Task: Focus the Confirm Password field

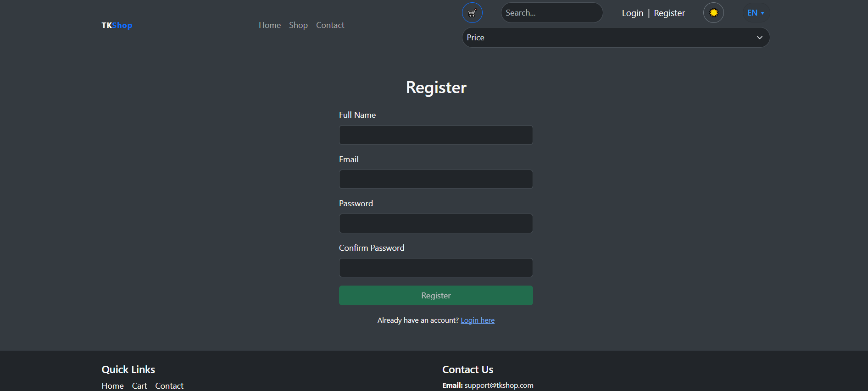Action: coord(435,268)
